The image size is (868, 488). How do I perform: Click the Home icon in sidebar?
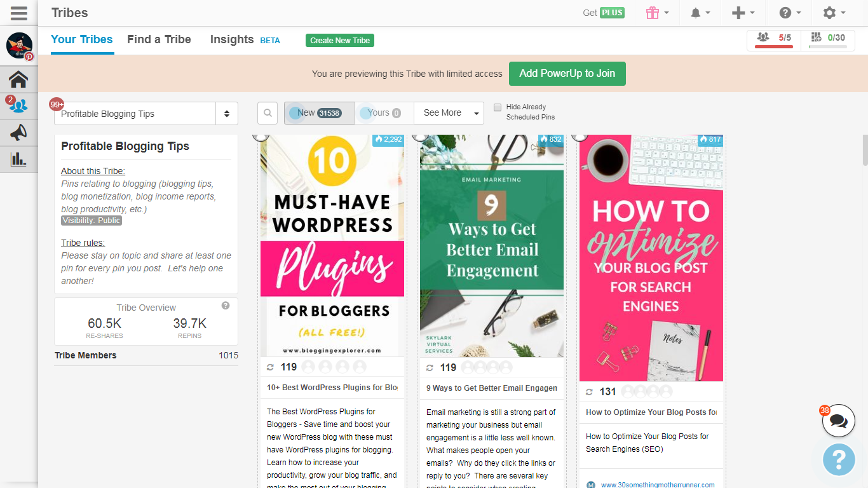pyautogui.click(x=18, y=79)
